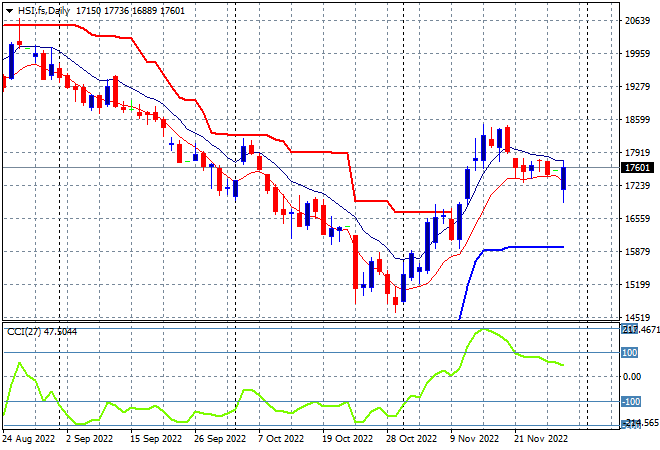This screenshot has width=660, height=450.
Task: Select the current price label 17601
Action: point(637,168)
